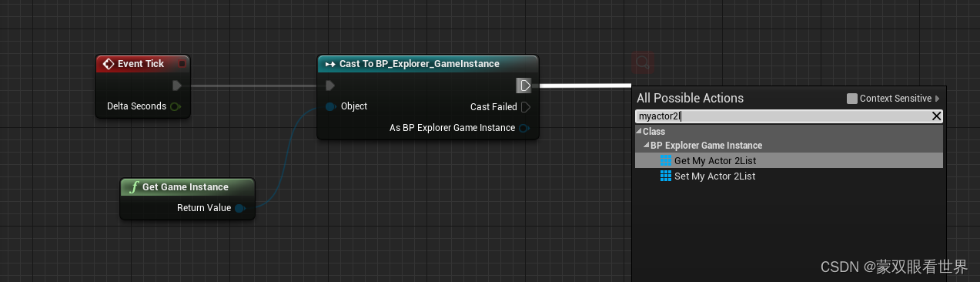This screenshot has width=980, height=282.
Task: Click the Delta Seconds green output pin
Action: tap(176, 106)
